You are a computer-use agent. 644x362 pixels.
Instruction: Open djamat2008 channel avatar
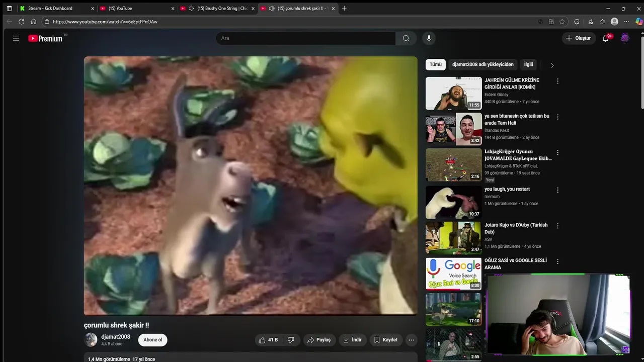91,340
